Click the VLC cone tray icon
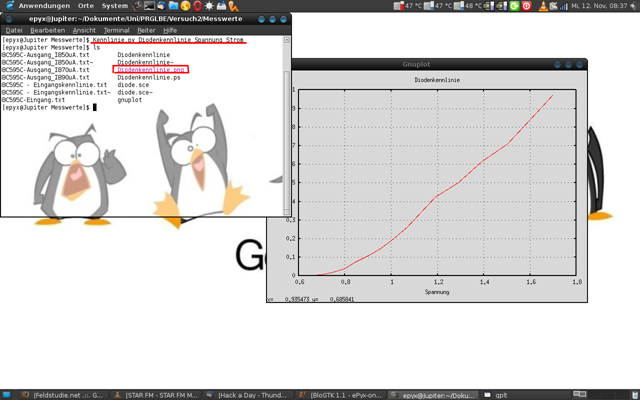The height and width of the screenshot is (400, 640). [543, 6]
